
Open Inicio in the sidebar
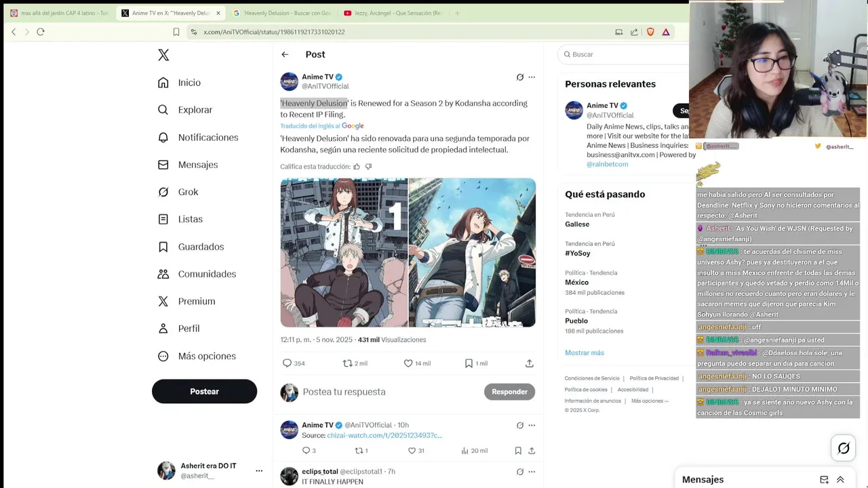click(179, 83)
